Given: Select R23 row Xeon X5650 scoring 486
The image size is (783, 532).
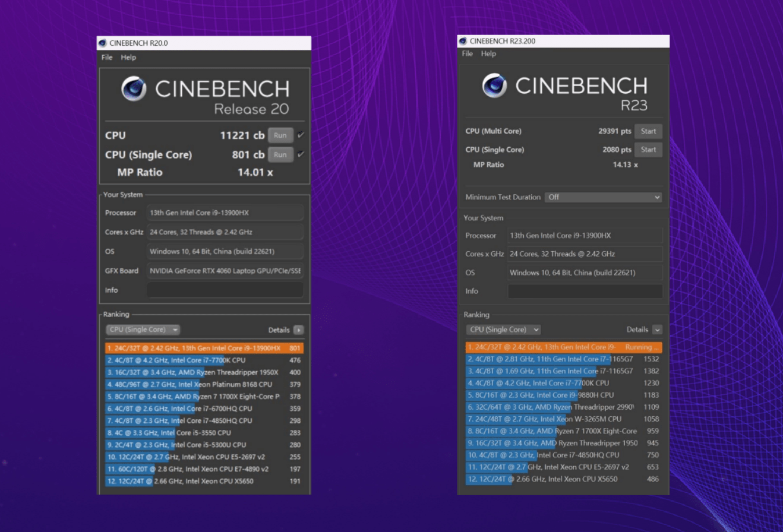Looking at the screenshot, I should coord(564,479).
